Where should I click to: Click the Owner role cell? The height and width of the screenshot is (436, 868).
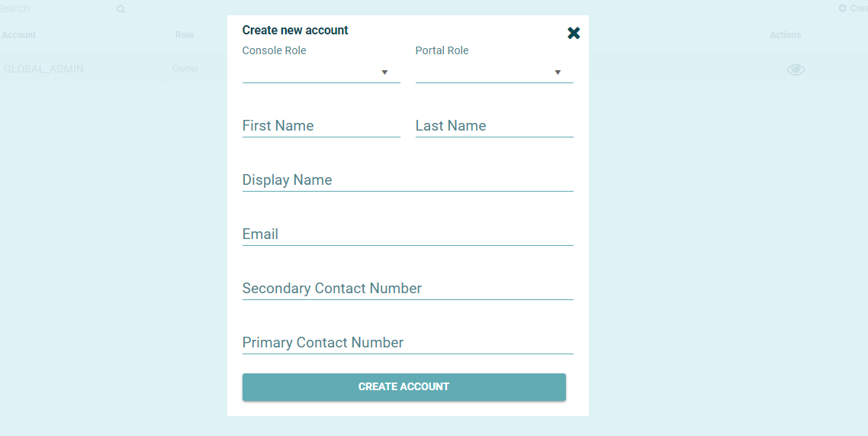(185, 69)
